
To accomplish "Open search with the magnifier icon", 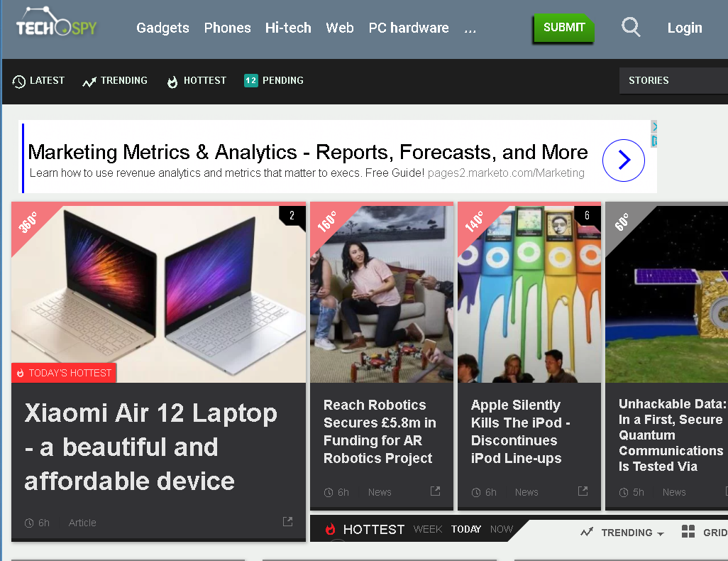I will click(630, 28).
